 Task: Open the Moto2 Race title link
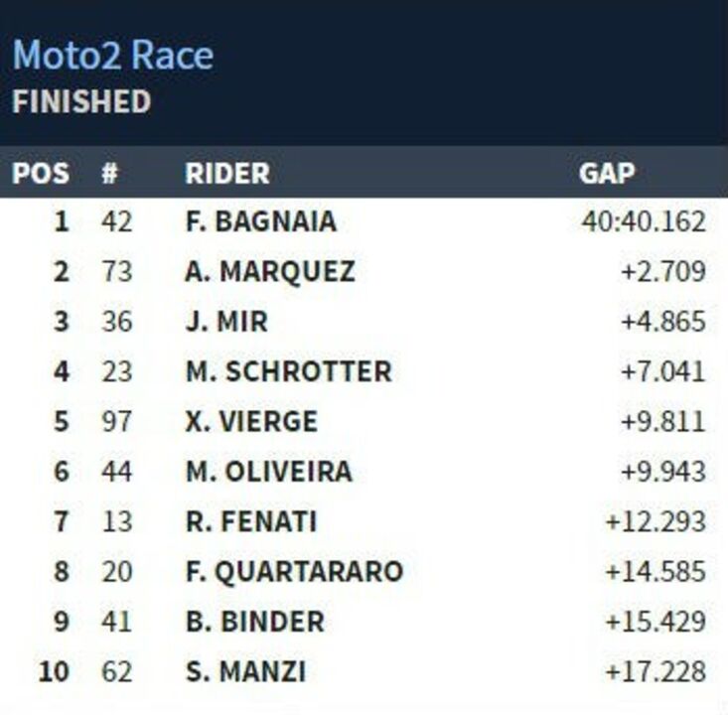tap(113, 55)
